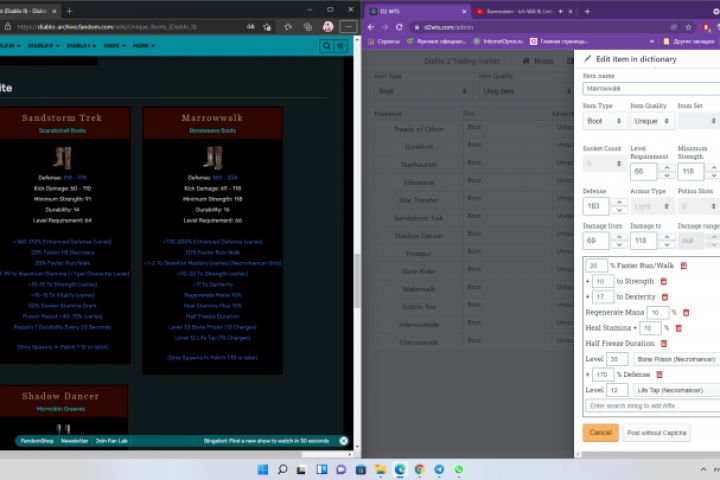Image resolution: width=720 pixels, height=480 pixels.
Task: Click Post without Captcha button
Action: [x=657, y=433]
